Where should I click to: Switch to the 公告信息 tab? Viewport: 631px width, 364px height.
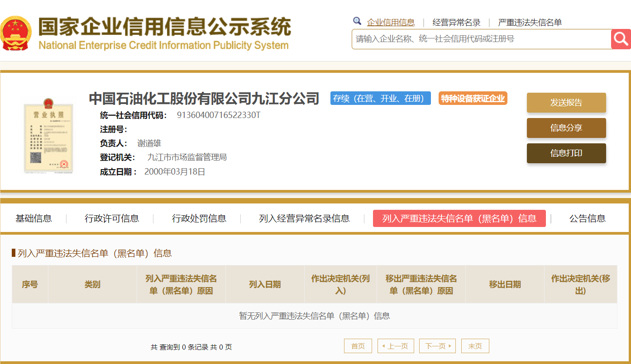(588, 218)
